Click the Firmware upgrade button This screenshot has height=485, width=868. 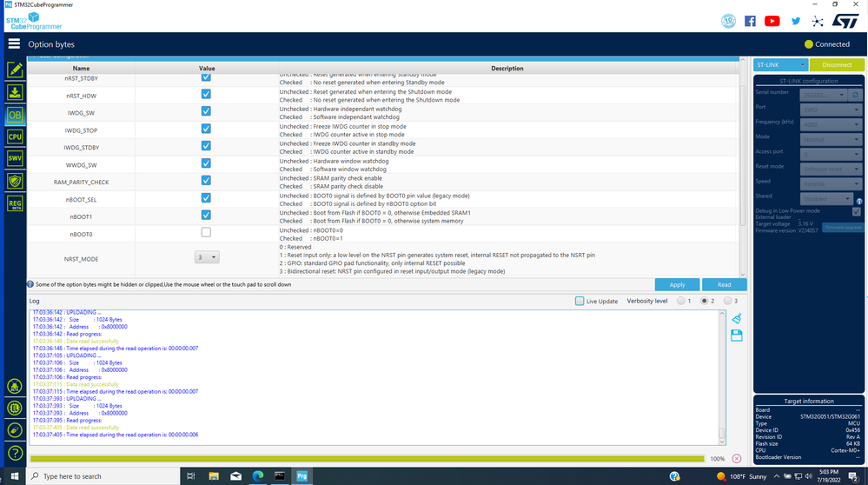click(x=843, y=228)
